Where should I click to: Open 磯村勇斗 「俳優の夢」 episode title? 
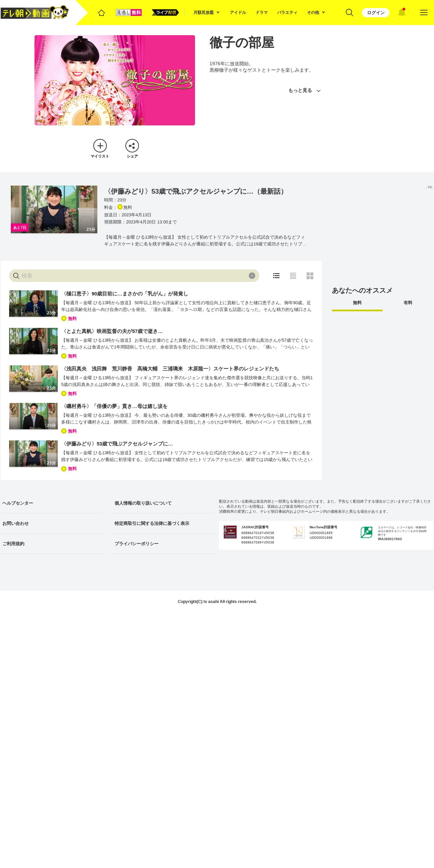coord(115,406)
